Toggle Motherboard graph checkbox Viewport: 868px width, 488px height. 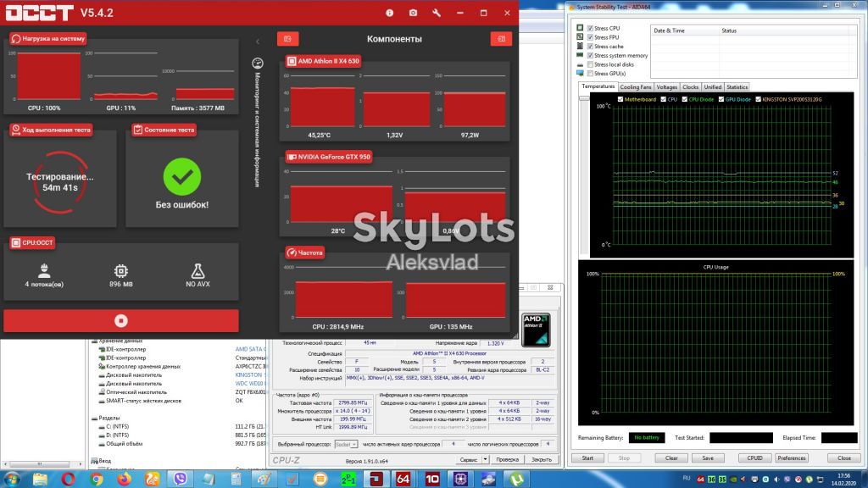pos(620,100)
